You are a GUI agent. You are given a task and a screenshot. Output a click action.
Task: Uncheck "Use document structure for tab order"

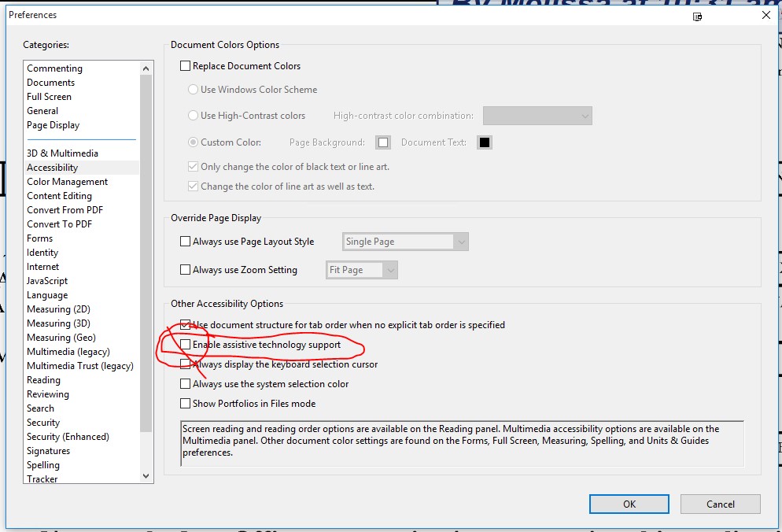184,324
